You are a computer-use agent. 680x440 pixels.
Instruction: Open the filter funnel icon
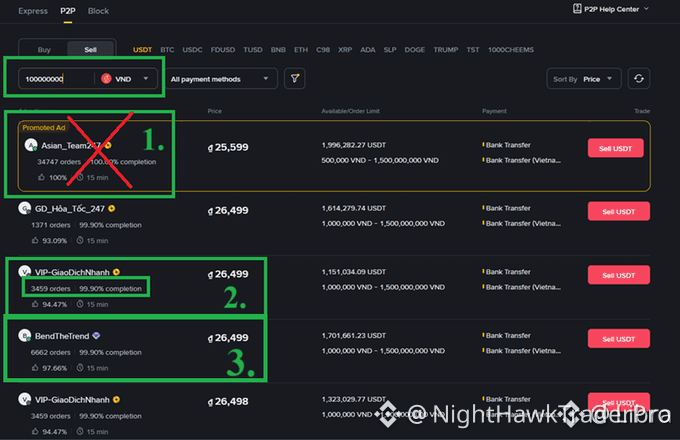click(294, 78)
